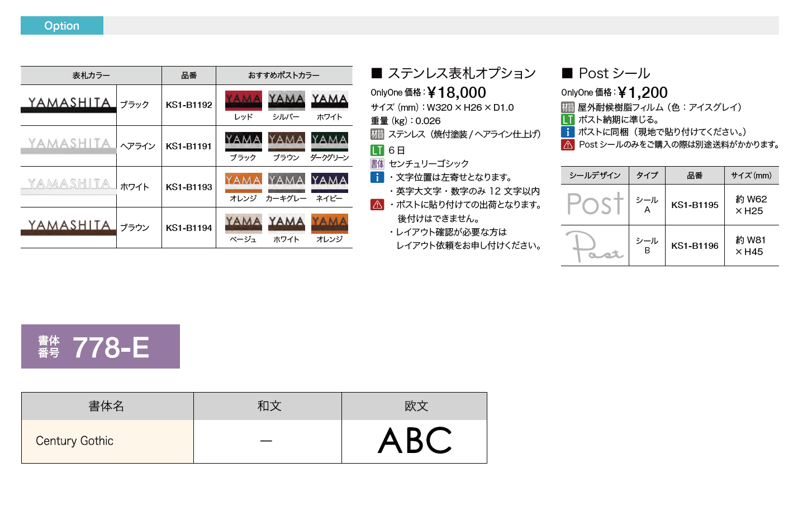Click the シールデザイン column header

(x=595, y=174)
